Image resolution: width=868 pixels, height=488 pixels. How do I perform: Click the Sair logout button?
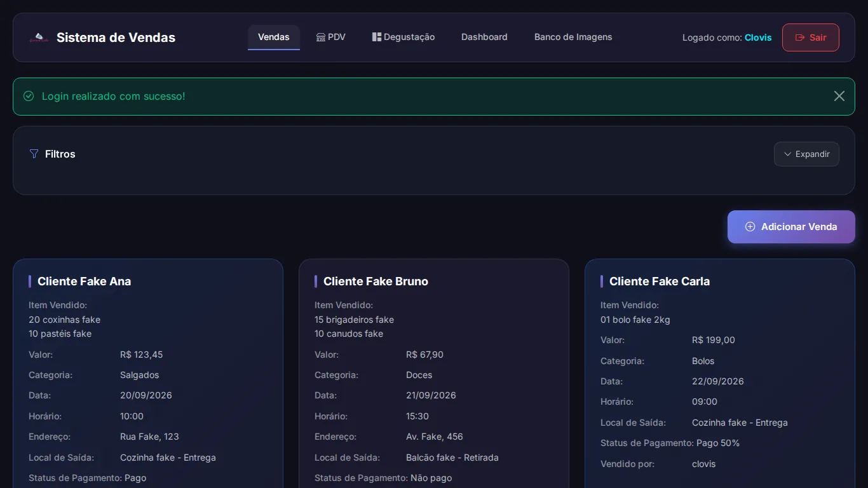(x=811, y=37)
